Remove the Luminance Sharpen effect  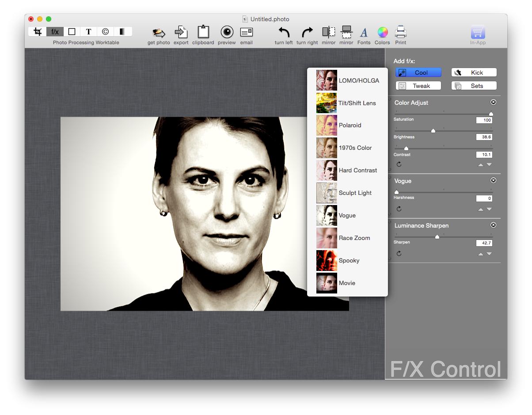(x=494, y=225)
